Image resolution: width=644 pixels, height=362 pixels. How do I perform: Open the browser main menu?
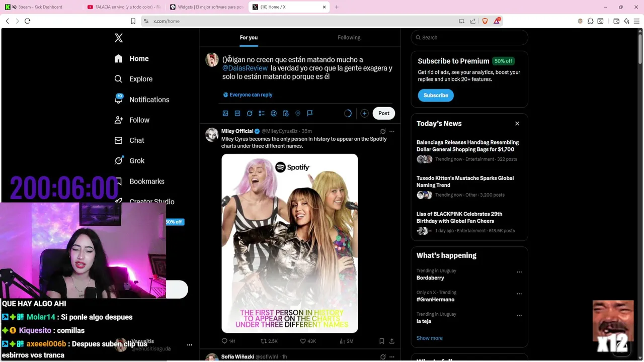[636, 21]
